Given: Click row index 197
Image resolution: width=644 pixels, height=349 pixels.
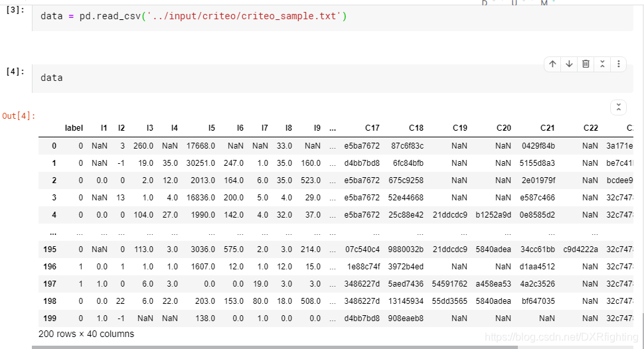Looking at the screenshot, I should (x=50, y=284).
